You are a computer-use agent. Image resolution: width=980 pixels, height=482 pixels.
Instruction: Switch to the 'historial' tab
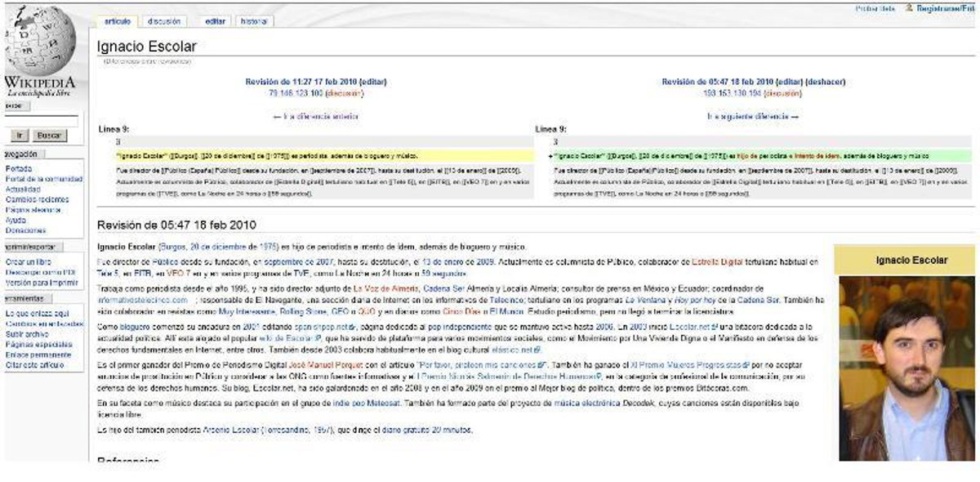click(x=253, y=21)
